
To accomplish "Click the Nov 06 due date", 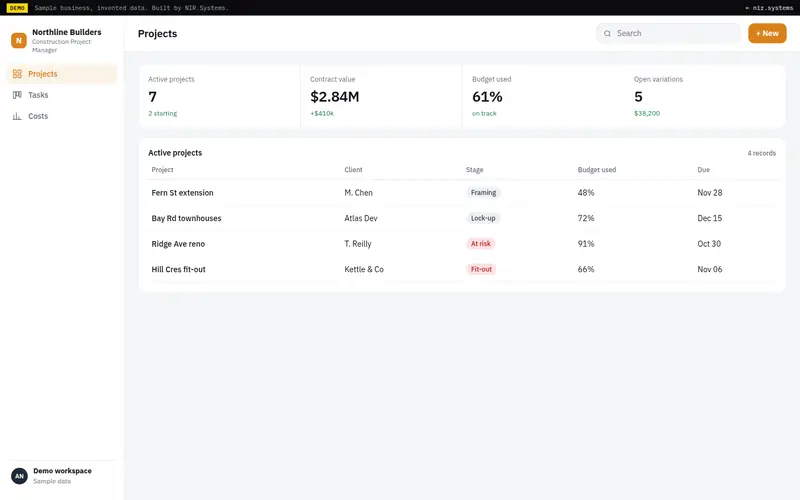I will pyautogui.click(x=710, y=269).
